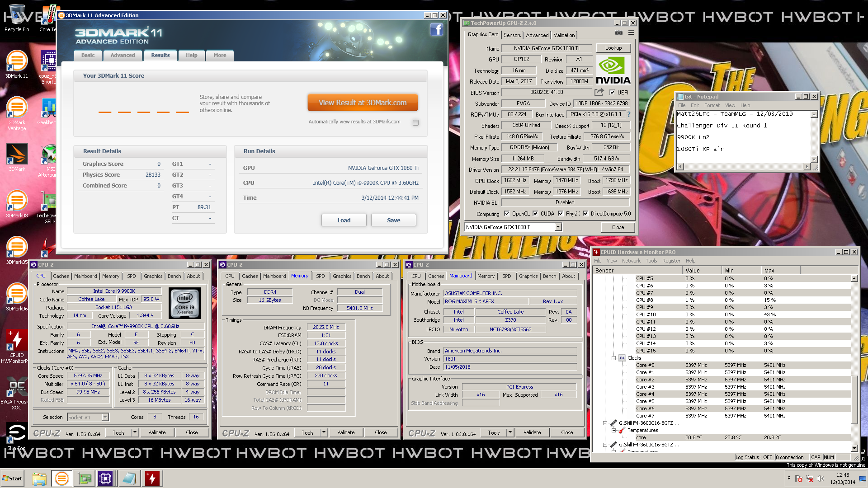Collapse the first G.Skill F4-3600C16-8GTZ node
This screenshot has height=488, width=868.
[x=605, y=423]
